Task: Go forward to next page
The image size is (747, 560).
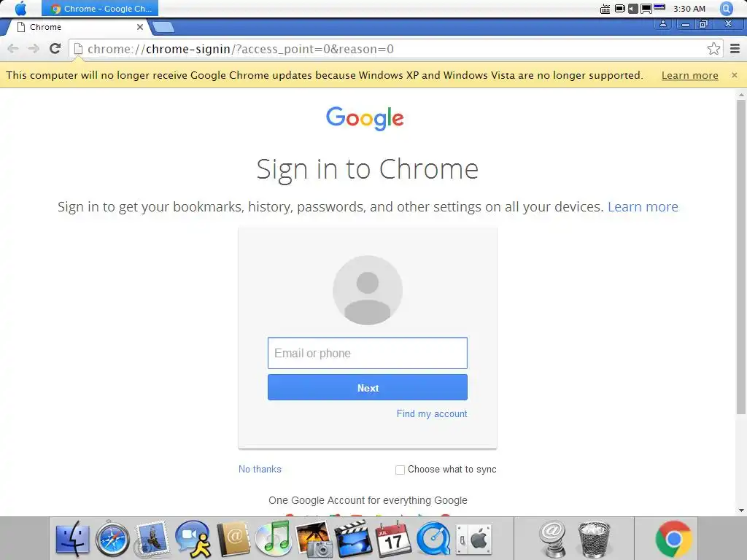Action: [34, 49]
